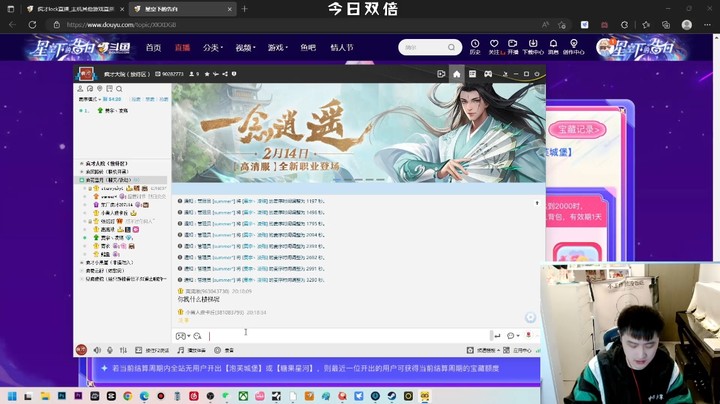Click the add-to-favorites star in address bar
Viewport: 720px width, 404px height.
[562, 25]
